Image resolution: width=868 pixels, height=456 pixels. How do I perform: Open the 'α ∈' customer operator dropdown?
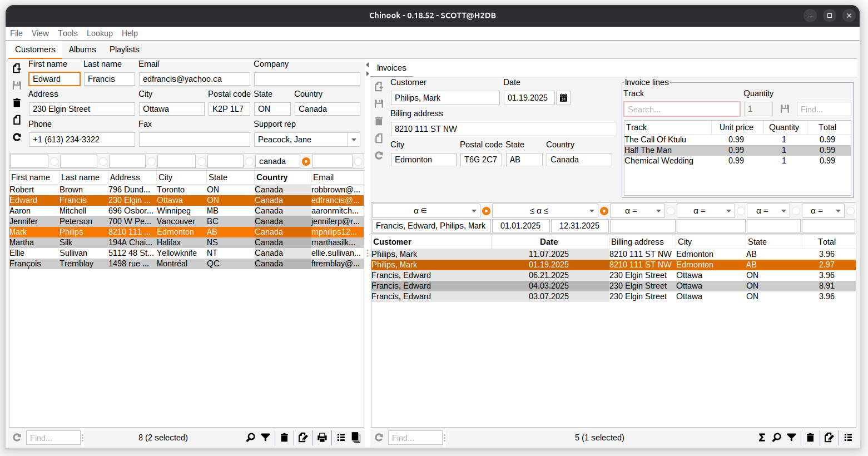pos(474,211)
